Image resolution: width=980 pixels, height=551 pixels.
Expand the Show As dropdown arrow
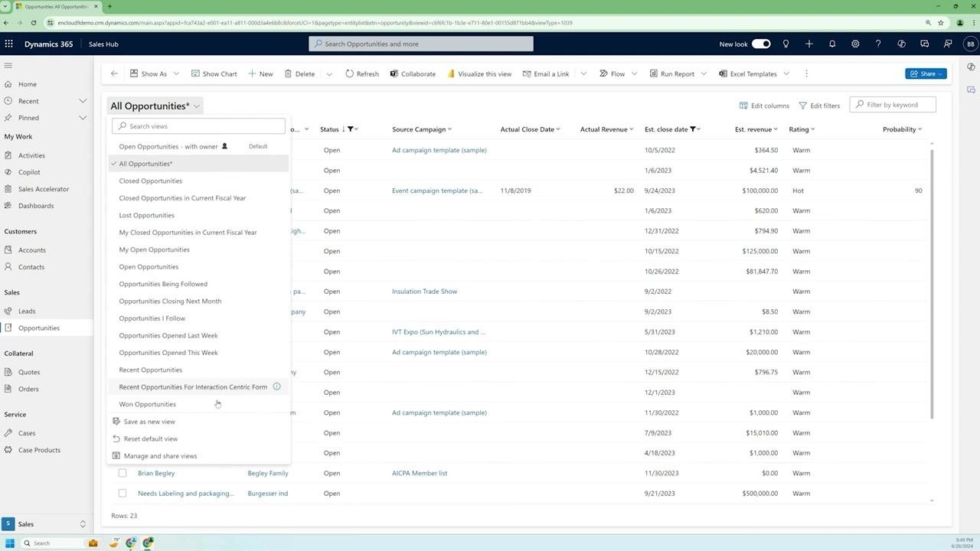click(176, 73)
